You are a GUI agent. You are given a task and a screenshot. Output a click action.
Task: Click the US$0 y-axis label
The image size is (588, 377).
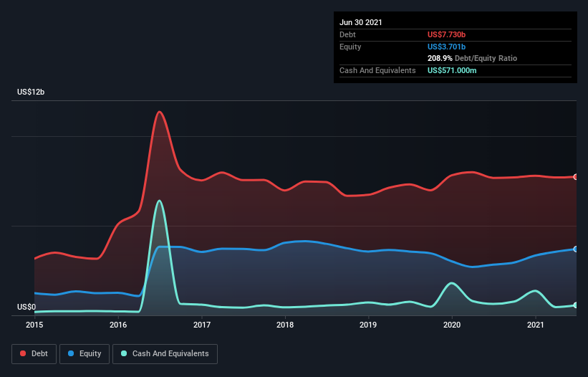(x=26, y=307)
